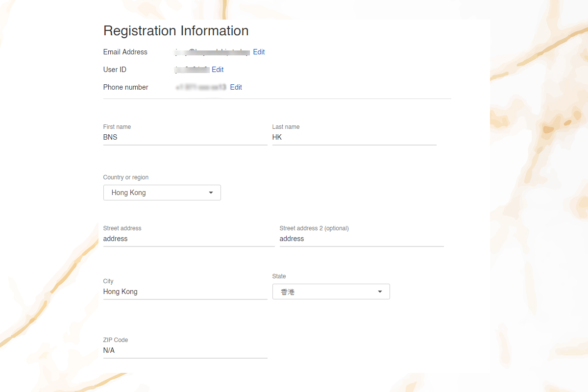Select the City field showing Hong Kong

click(x=185, y=292)
